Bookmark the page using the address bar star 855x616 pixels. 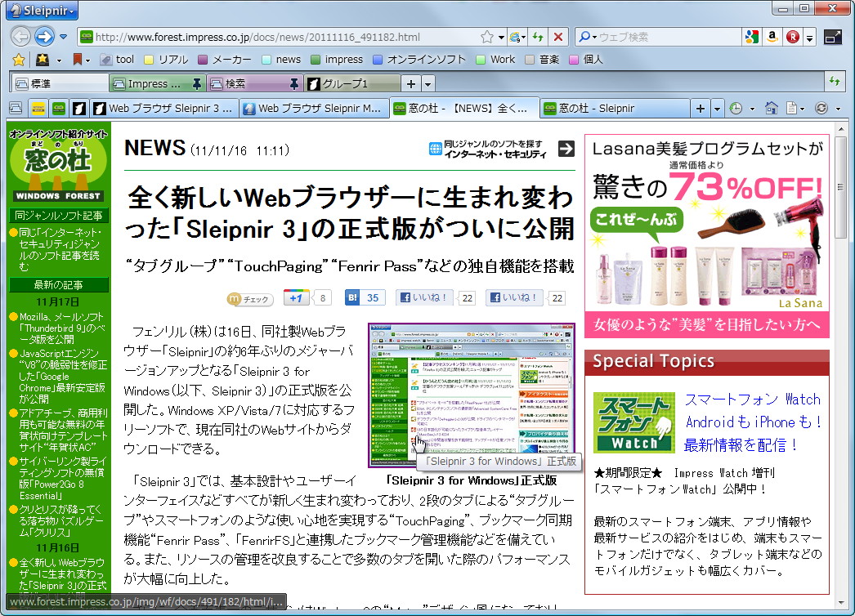pyautogui.click(x=487, y=37)
